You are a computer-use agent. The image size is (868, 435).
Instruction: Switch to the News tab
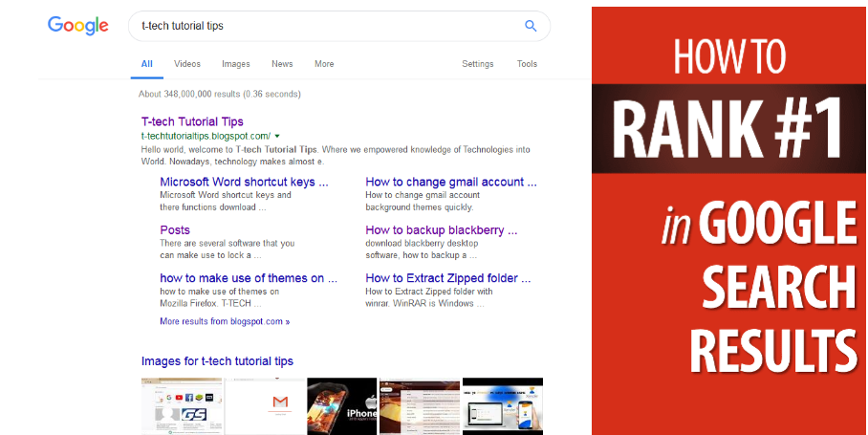coord(282,64)
